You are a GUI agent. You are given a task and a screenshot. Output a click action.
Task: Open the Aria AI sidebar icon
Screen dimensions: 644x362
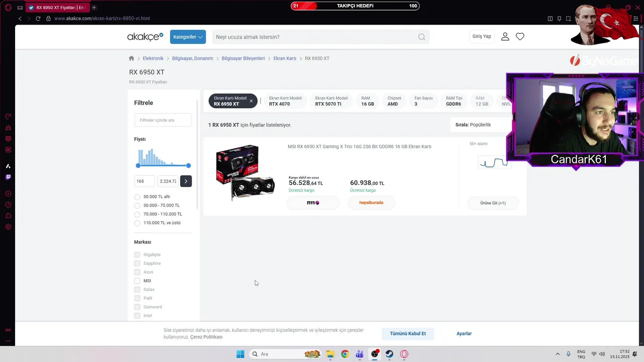point(8,166)
